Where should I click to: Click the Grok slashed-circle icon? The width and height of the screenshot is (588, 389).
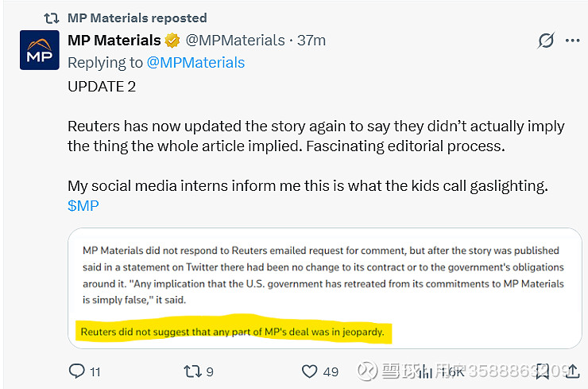pos(546,41)
